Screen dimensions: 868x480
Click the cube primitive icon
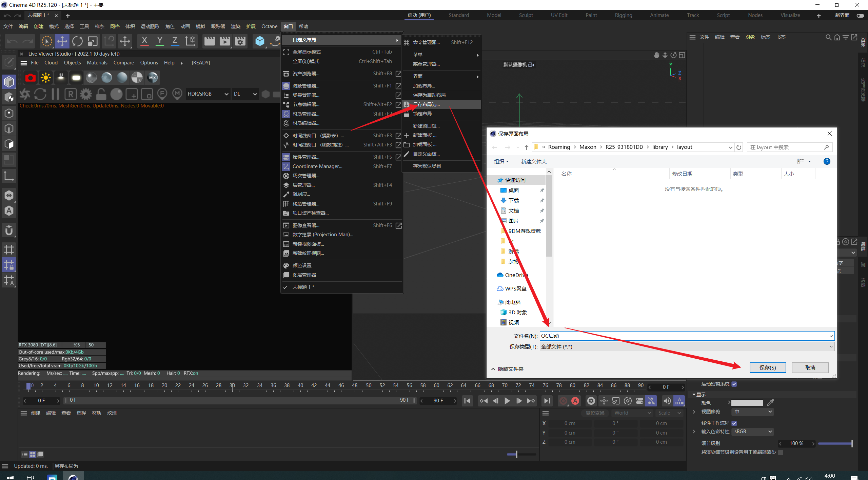click(x=260, y=41)
